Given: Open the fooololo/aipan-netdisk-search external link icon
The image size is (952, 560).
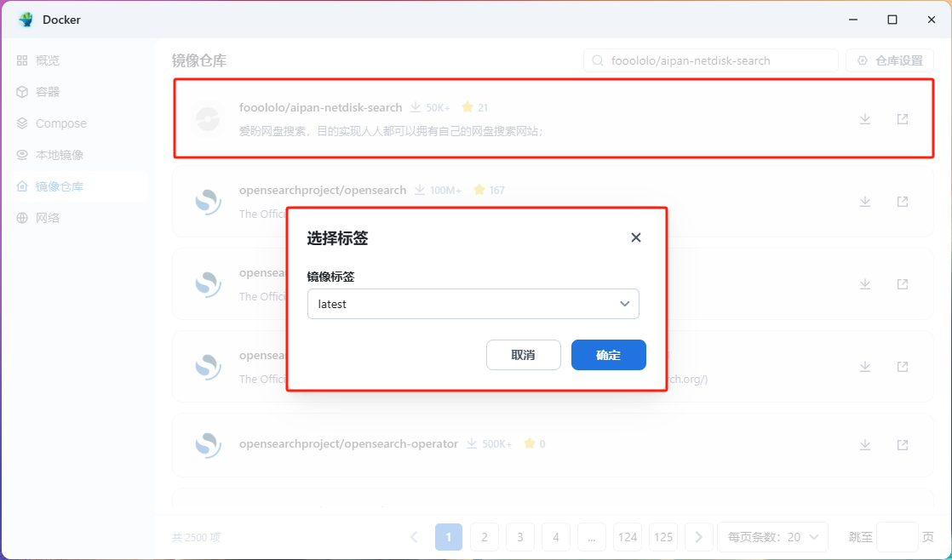Looking at the screenshot, I should [x=903, y=119].
